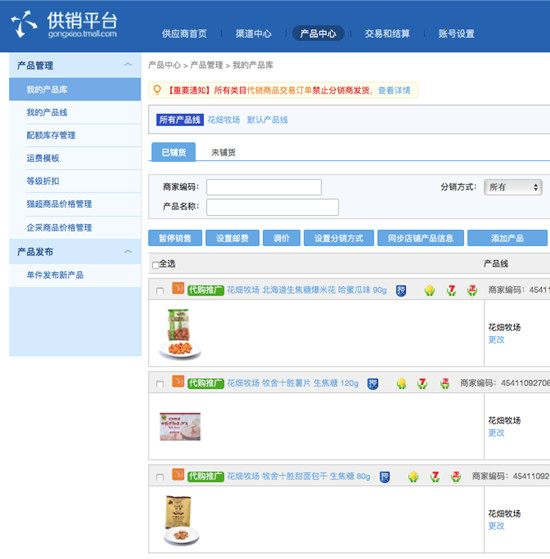Screen dimensions: 550x559
Task: Open 企采商品价格管理 in the sidebar
Action: pyautogui.click(x=59, y=227)
